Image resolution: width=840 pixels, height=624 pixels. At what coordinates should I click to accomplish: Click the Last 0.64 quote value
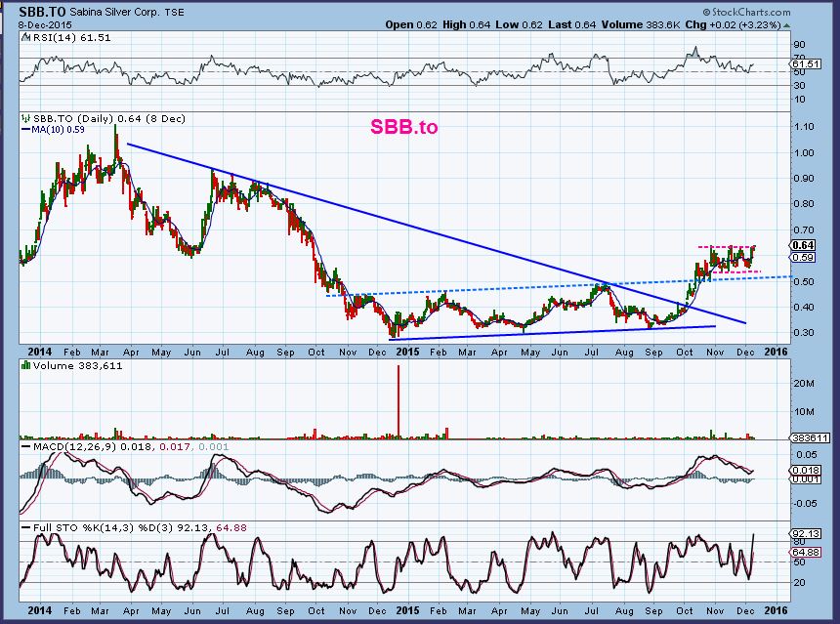coord(571,24)
